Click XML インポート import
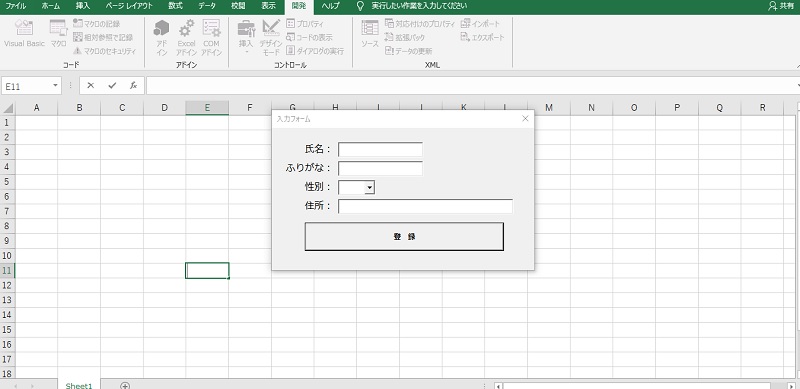Image resolution: width=800 pixels, height=389 pixels. (481, 23)
